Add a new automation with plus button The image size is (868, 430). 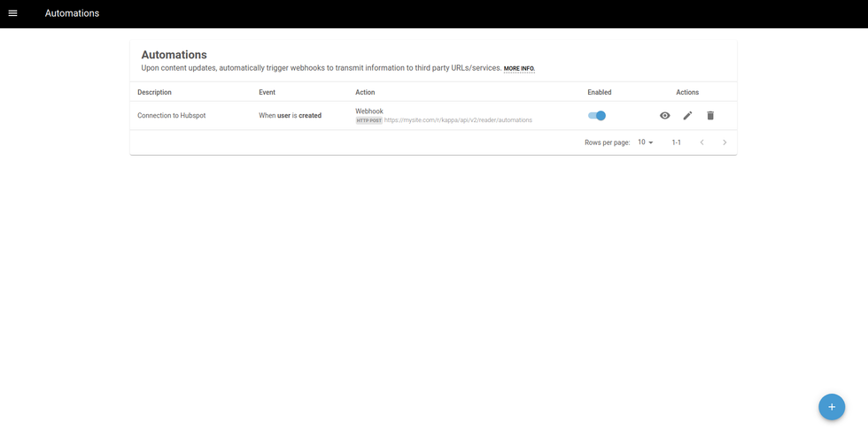832,407
